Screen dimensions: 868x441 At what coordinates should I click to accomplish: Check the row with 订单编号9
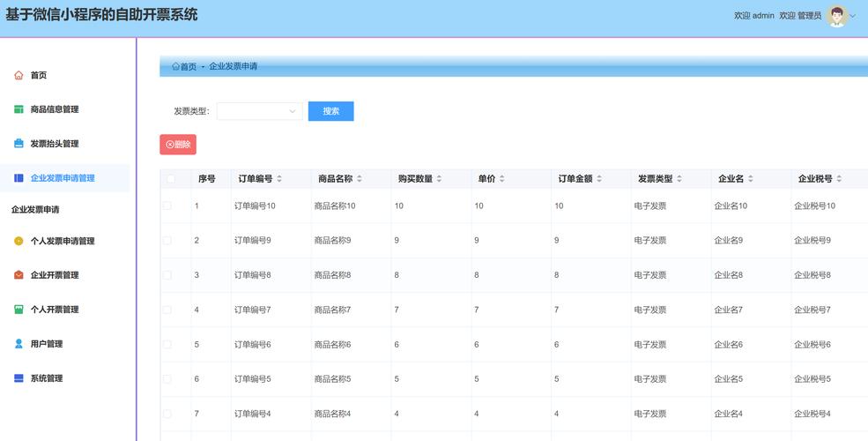167,241
